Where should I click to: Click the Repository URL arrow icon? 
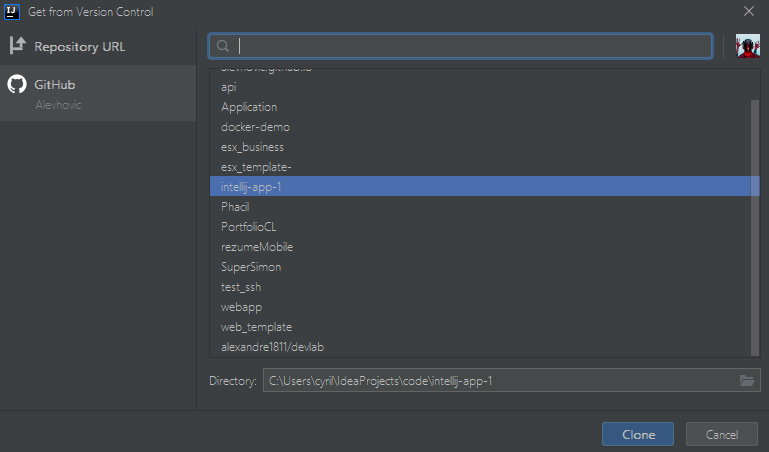pyautogui.click(x=18, y=46)
